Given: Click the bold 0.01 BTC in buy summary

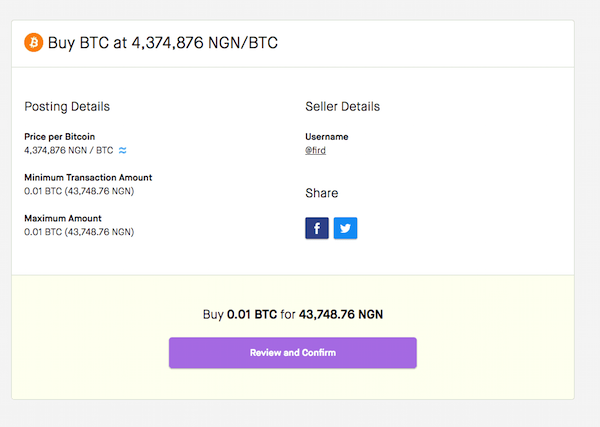Looking at the screenshot, I should tap(252, 315).
